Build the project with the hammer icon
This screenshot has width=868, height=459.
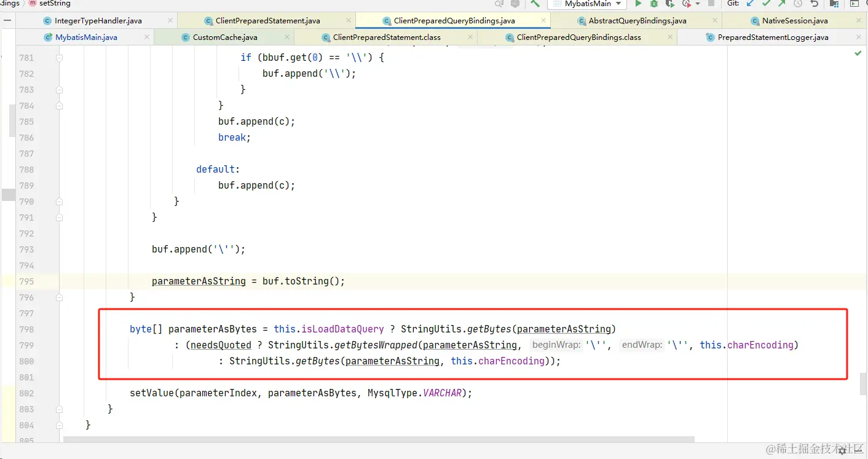coord(535,4)
